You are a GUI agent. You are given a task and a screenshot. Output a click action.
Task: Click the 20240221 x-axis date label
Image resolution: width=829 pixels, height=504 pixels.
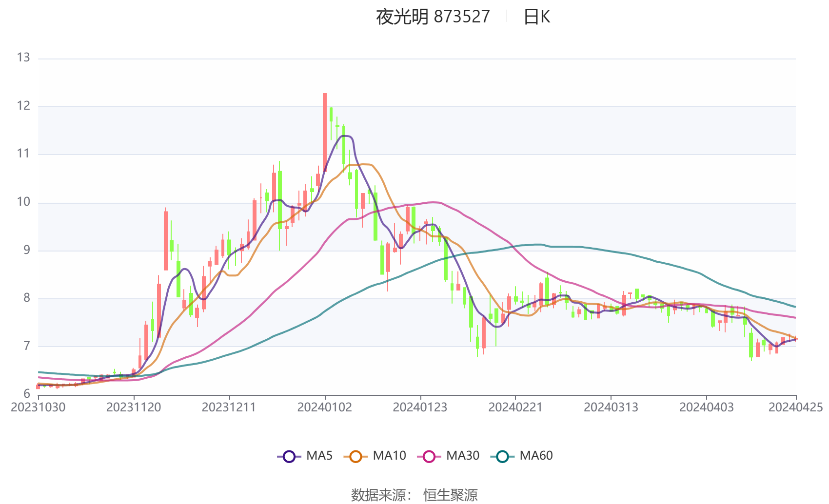pos(515,407)
